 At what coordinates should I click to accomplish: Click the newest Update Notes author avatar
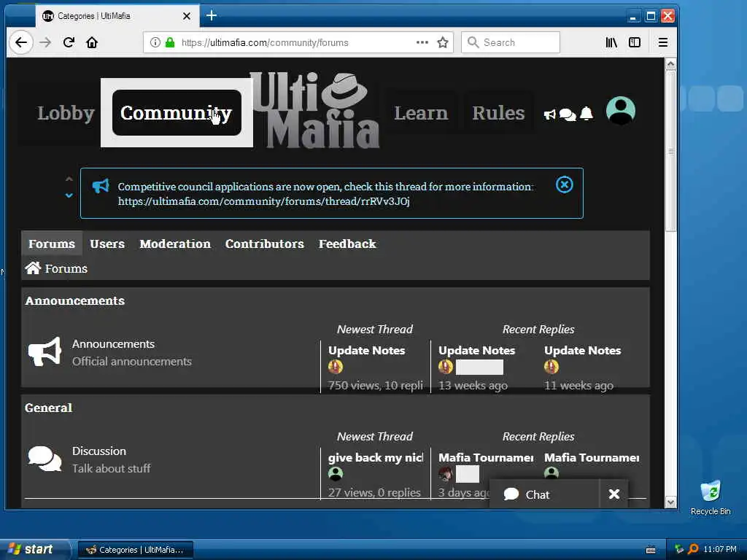(336, 367)
